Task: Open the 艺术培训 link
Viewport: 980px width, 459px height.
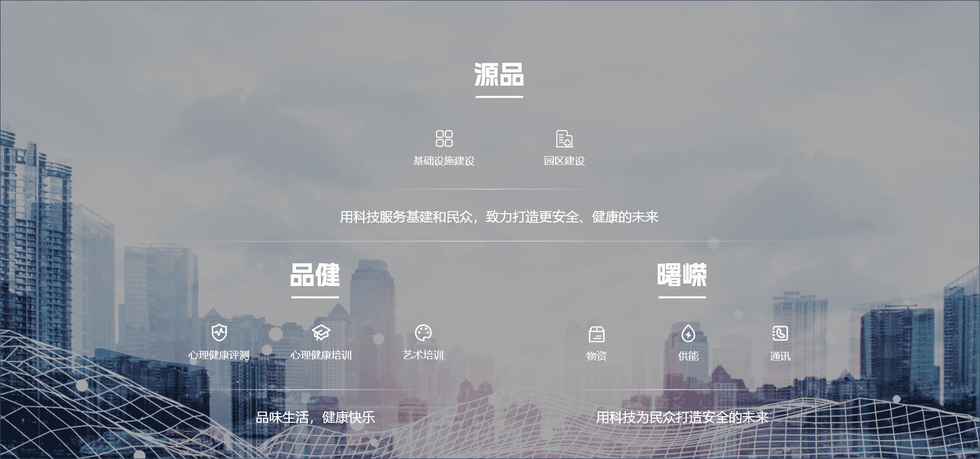Action: (423, 355)
